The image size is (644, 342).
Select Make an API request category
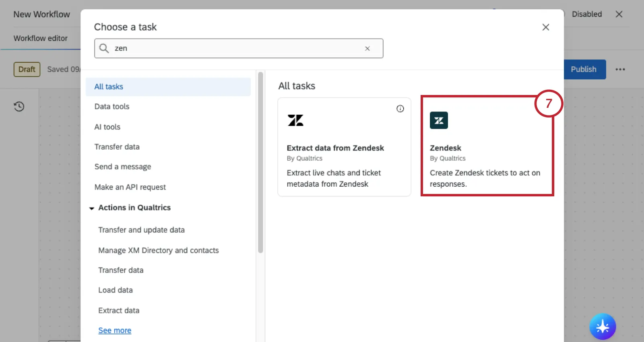130,187
